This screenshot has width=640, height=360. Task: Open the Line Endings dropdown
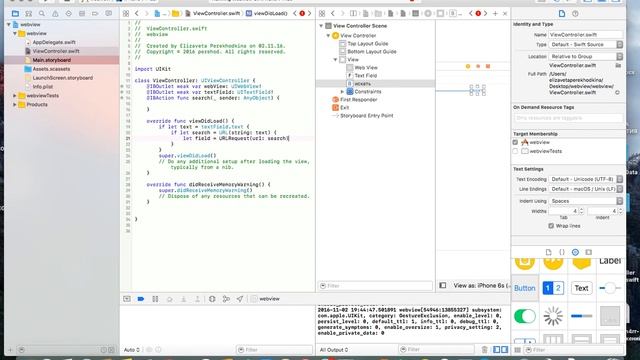click(586, 189)
